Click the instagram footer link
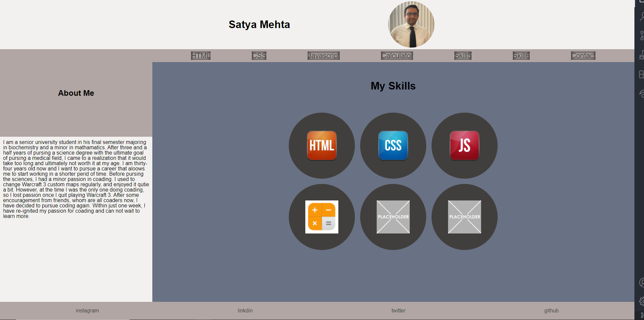644x320 pixels. coord(87,310)
